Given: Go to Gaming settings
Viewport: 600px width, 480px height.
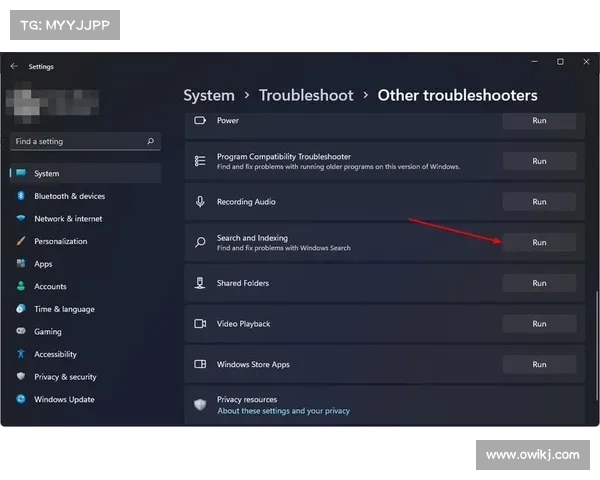Looking at the screenshot, I should pos(85,331).
